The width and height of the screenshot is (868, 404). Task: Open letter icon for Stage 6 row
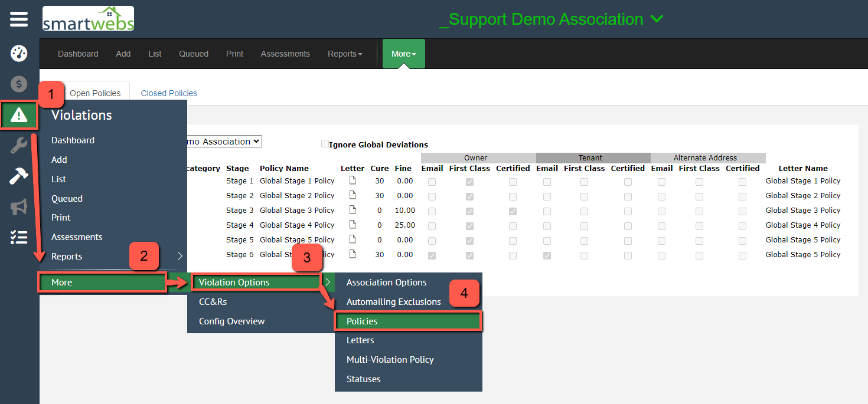point(353,254)
